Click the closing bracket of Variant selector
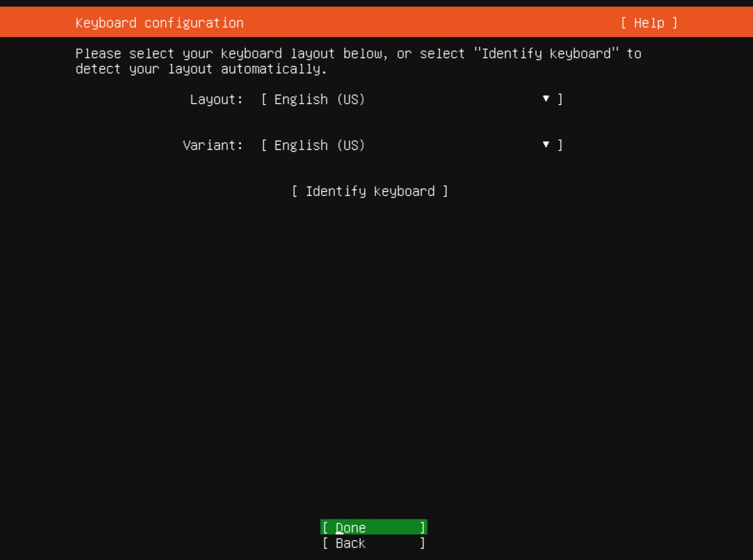 [x=560, y=145]
